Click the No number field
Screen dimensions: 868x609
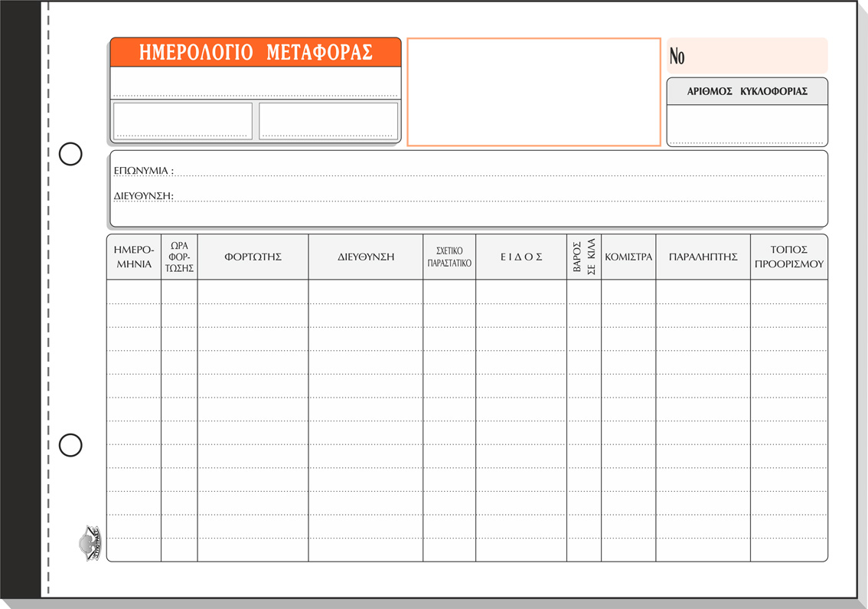coord(747,56)
